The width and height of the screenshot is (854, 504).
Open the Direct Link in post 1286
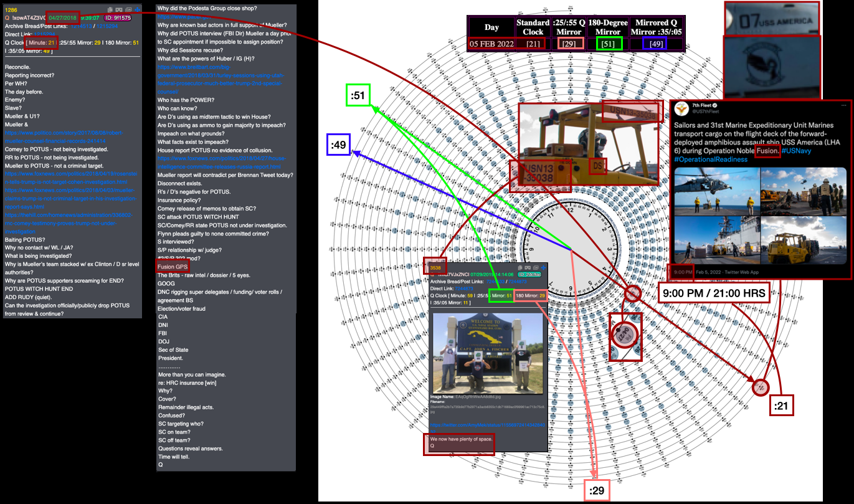44,34
